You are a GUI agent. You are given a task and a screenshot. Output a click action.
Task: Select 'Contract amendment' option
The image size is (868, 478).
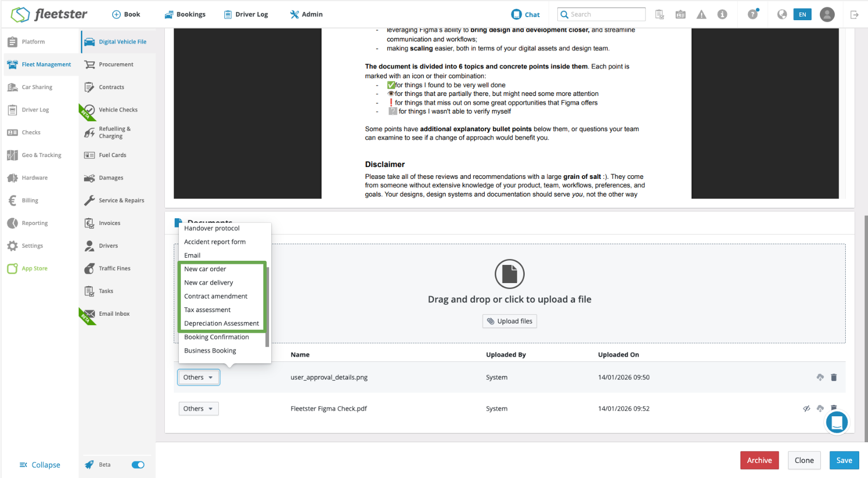[x=216, y=296]
